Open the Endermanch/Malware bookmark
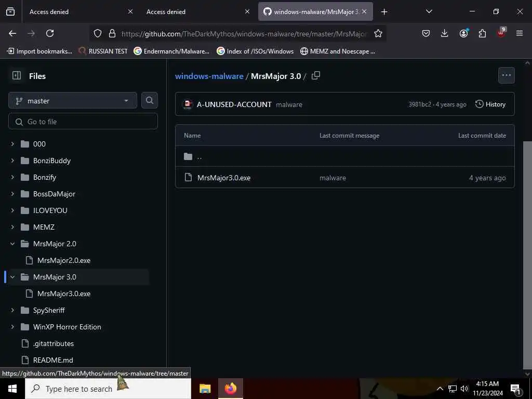 171,51
